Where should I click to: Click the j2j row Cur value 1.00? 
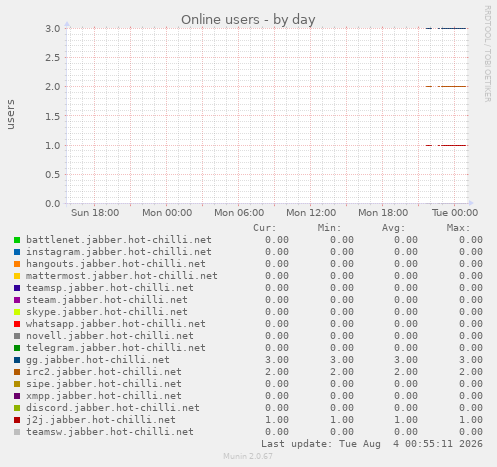(x=277, y=420)
